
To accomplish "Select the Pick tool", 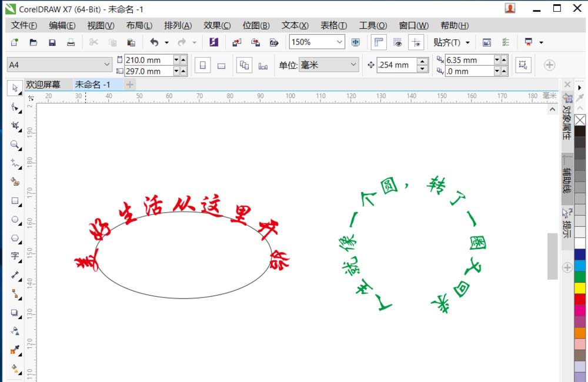I will (15, 88).
